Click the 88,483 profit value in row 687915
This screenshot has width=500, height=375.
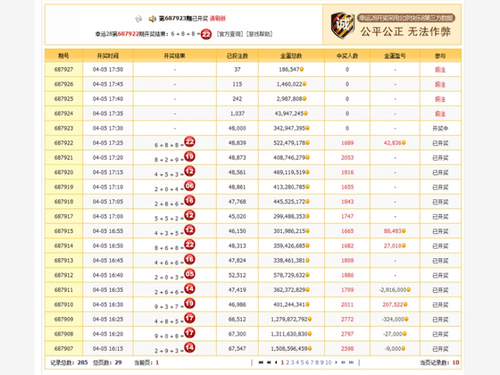[x=392, y=231]
